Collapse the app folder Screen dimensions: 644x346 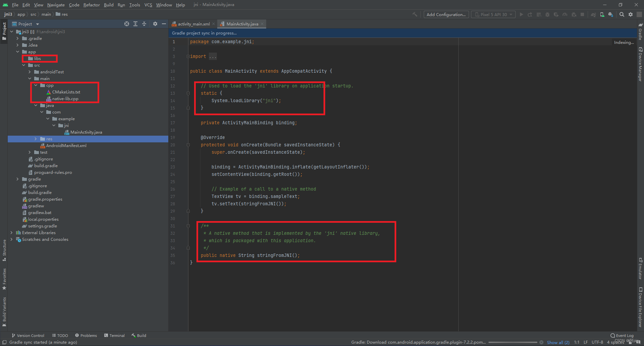pyautogui.click(x=17, y=52)
